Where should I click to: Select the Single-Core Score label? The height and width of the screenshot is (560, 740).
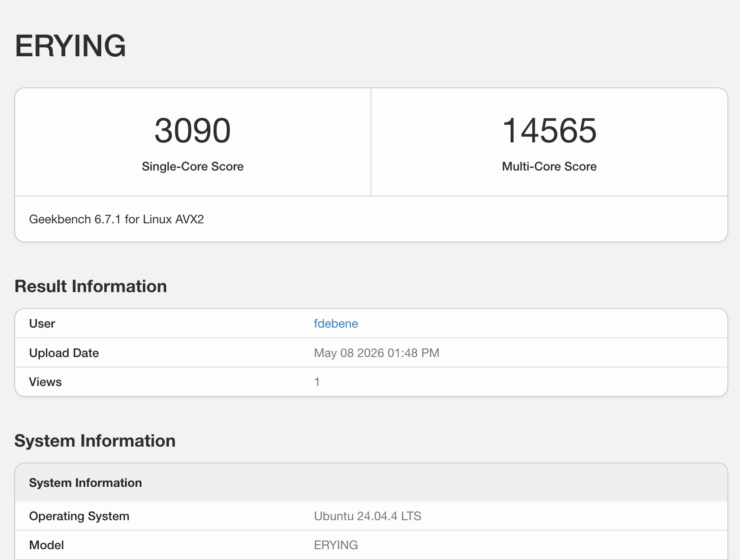193,167
